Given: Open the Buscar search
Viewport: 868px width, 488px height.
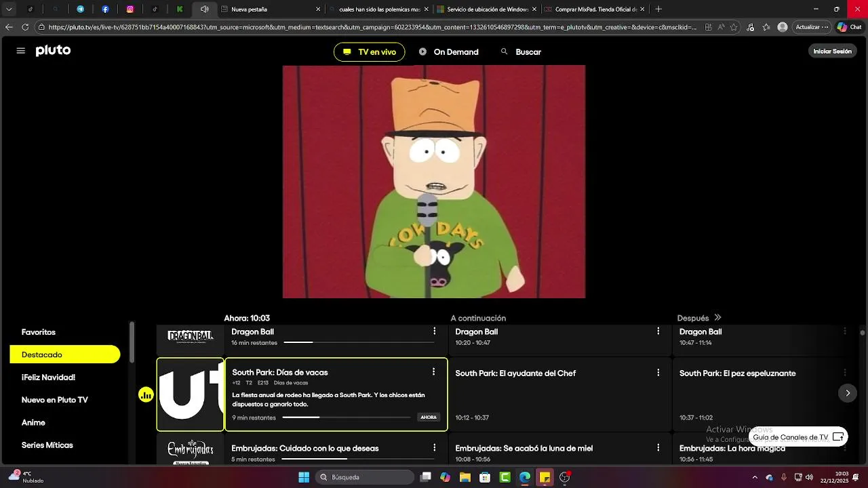Looking at the screenshot, I should tap(521, 52).
